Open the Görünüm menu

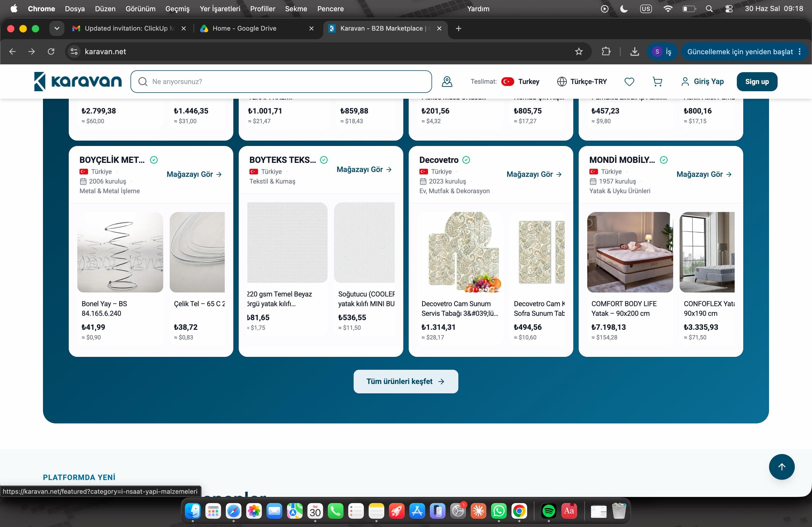click(x=140, y=9)
